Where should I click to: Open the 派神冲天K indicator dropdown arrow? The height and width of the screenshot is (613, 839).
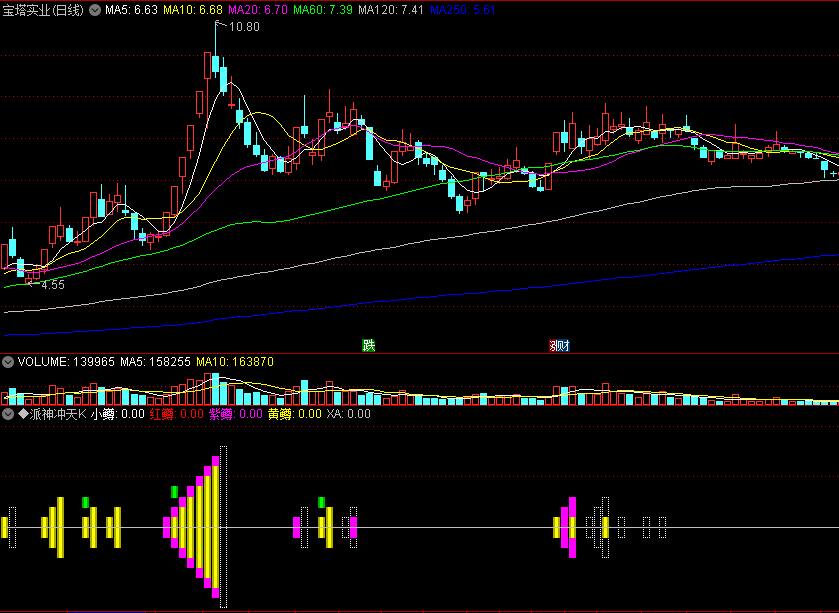pos(8,414)
